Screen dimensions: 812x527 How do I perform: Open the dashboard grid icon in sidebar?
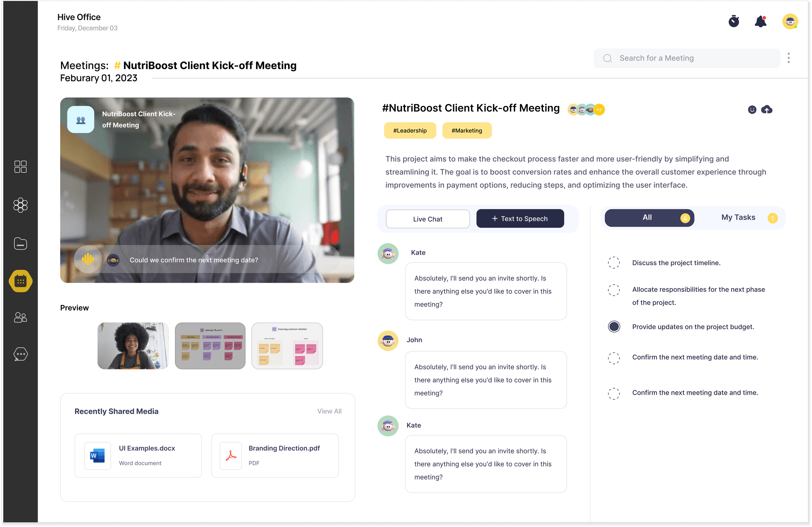point(20,167)
